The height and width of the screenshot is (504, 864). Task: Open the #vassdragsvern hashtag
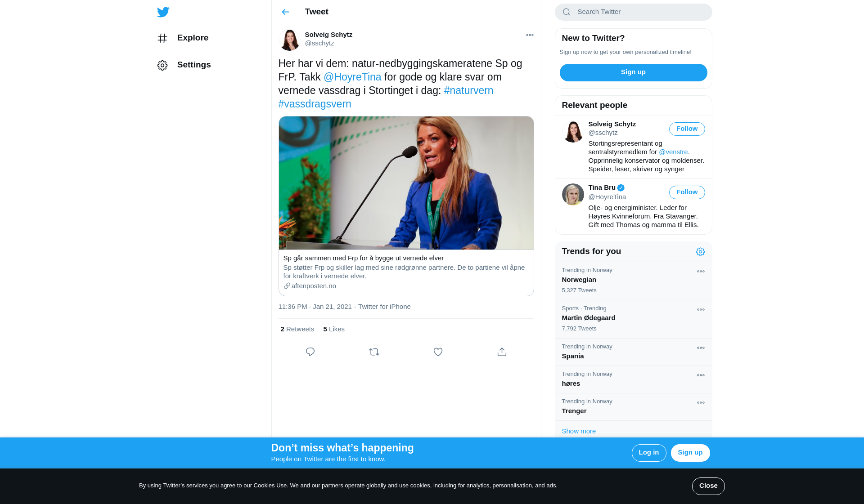coord(315,104)
